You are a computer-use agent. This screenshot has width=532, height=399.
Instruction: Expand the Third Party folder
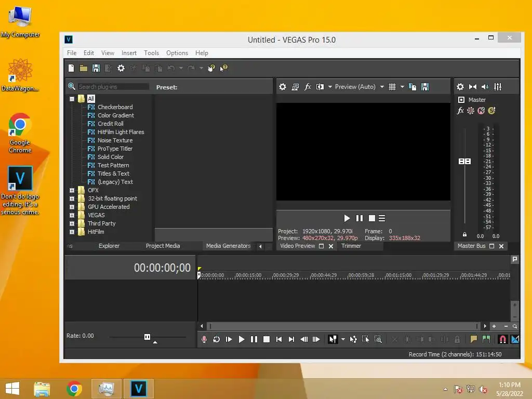[72, 223]
